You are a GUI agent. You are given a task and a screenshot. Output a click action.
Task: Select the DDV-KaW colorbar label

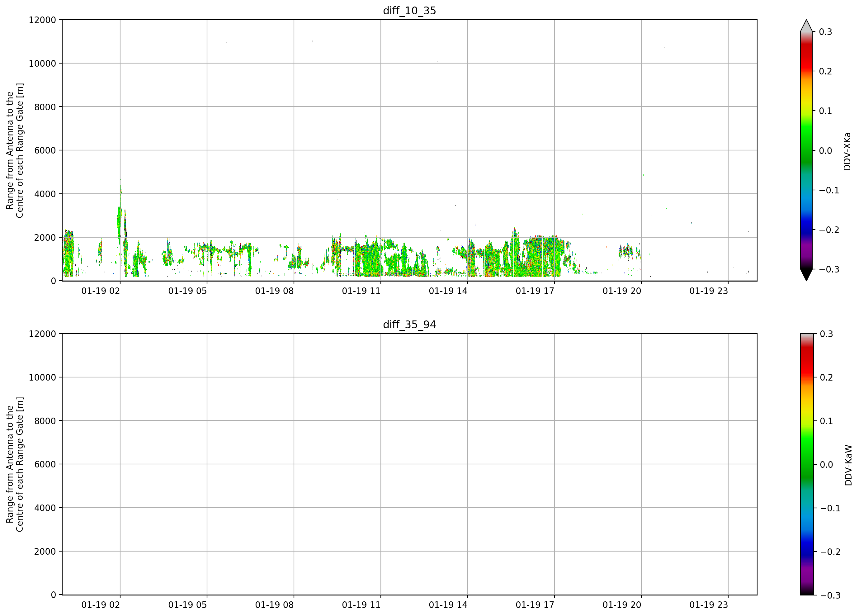(848, 465)
